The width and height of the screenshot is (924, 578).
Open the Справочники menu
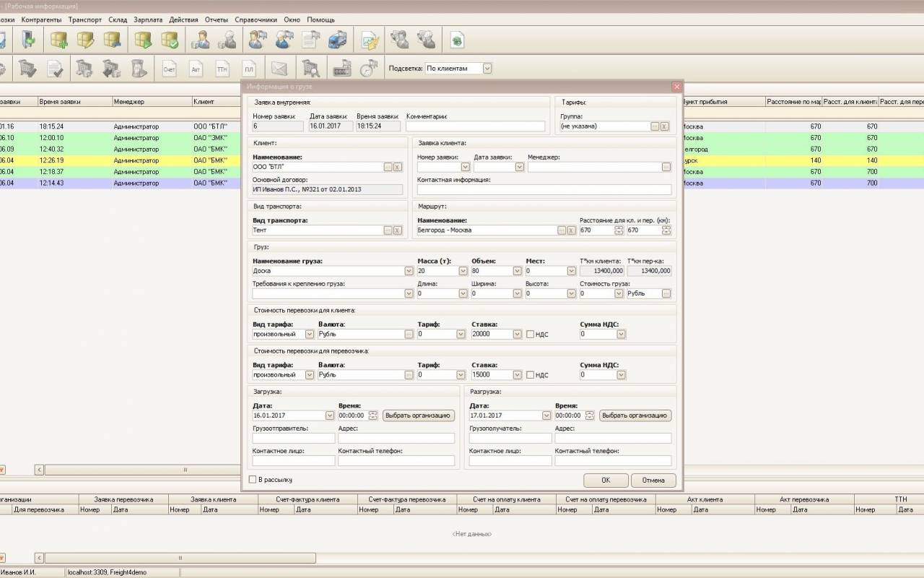coord(256,20)
